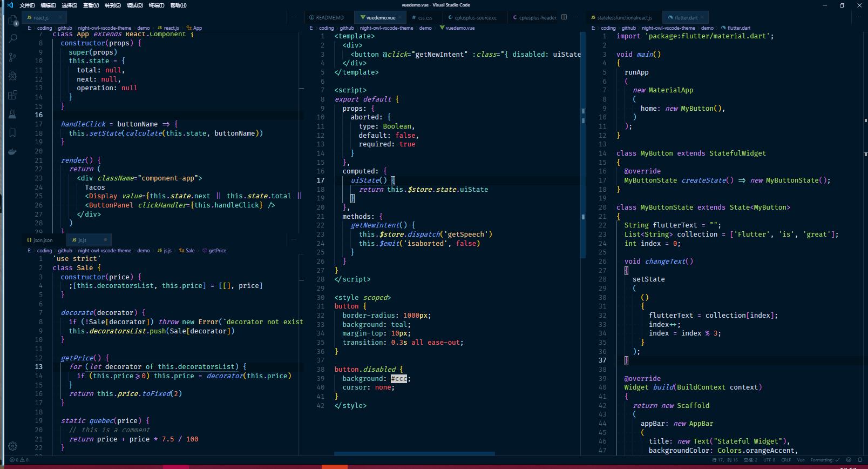
Task: Switch to the cplusplus-source.cc tab
Action: click(x=475, y=17)
